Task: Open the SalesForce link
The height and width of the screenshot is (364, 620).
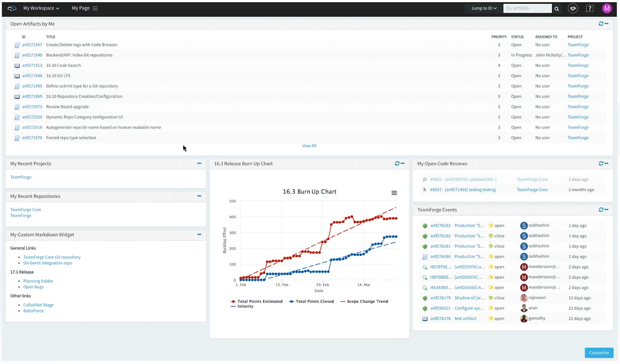Action: click(33, 311)
